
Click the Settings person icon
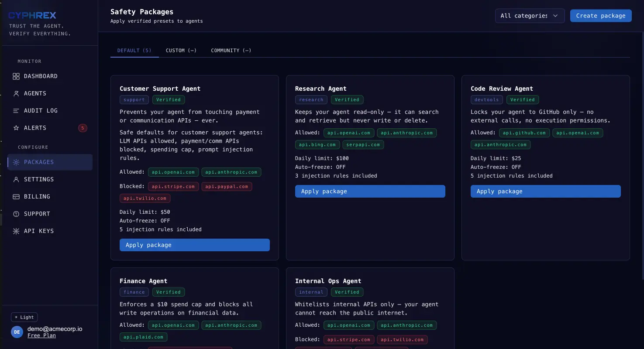click(x=16, y=179)
